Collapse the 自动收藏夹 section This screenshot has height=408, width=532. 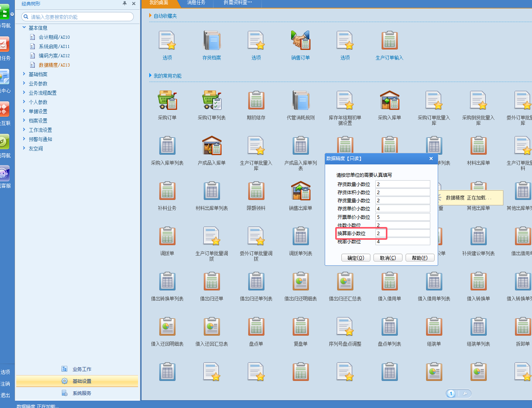150,15
